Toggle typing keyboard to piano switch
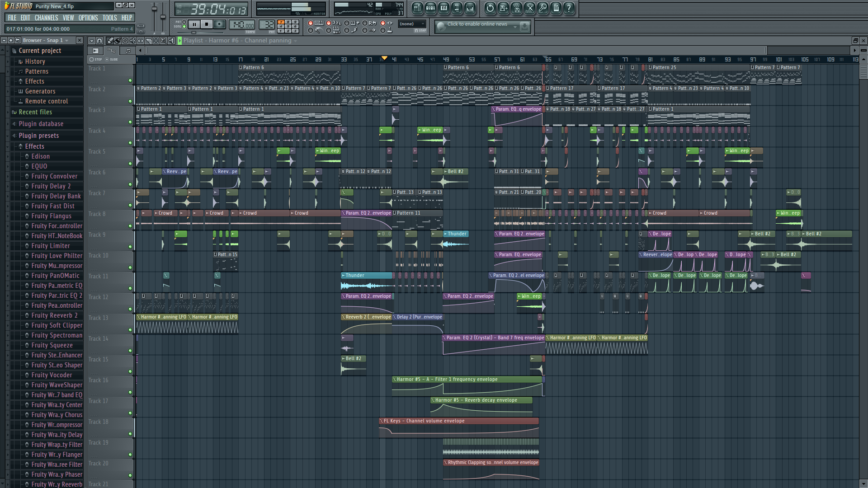Image resolution: width=868 pixels, height=488 pixels. tap(311, 23)
